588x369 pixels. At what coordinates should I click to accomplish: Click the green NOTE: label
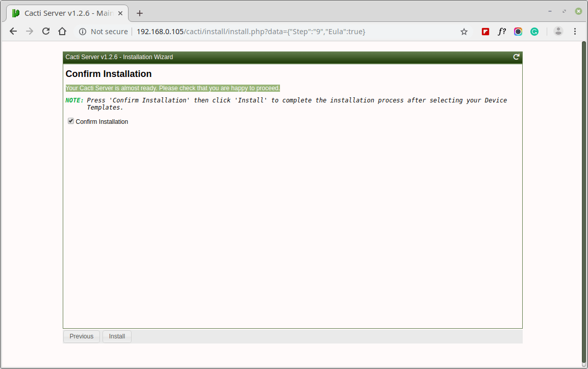point(74,100)
